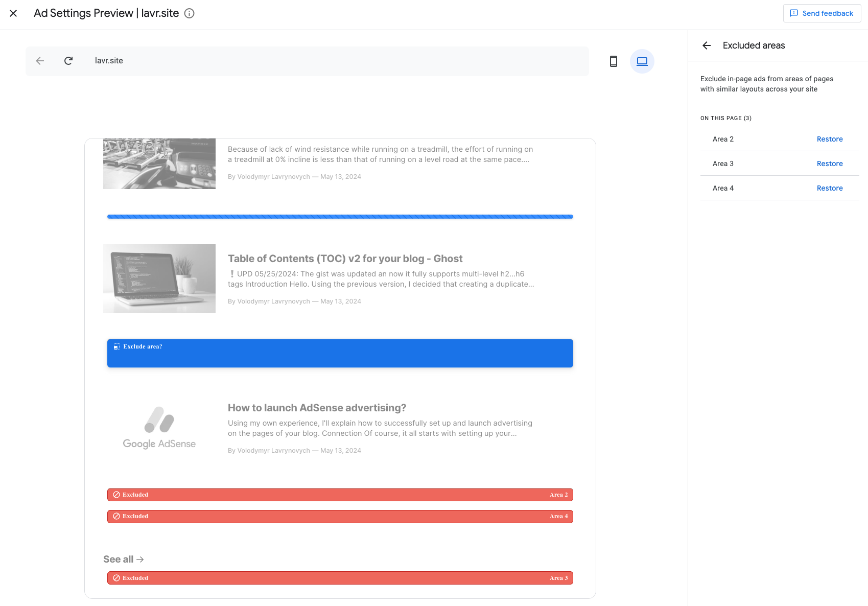Click the Google AdSense logo thumbnail
This screenshot has height=606, width=868.
pyautogui.click(x=159, y=428)
